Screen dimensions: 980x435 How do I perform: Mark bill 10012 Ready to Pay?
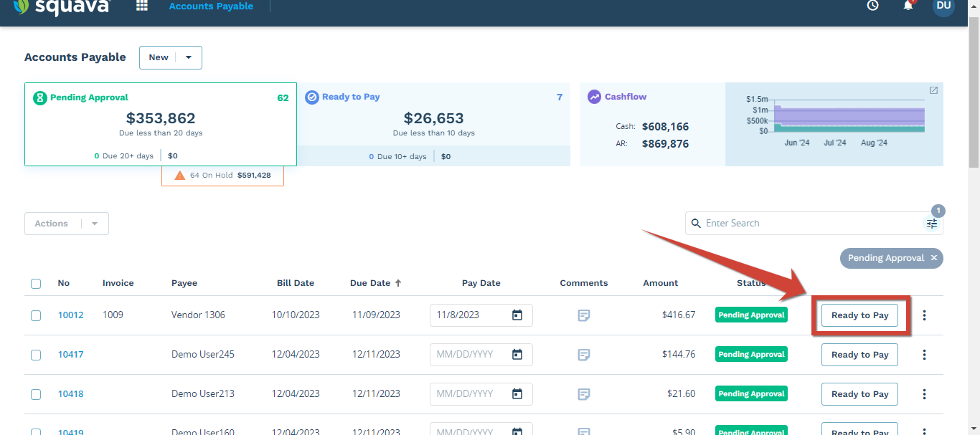tap(859, 315)
